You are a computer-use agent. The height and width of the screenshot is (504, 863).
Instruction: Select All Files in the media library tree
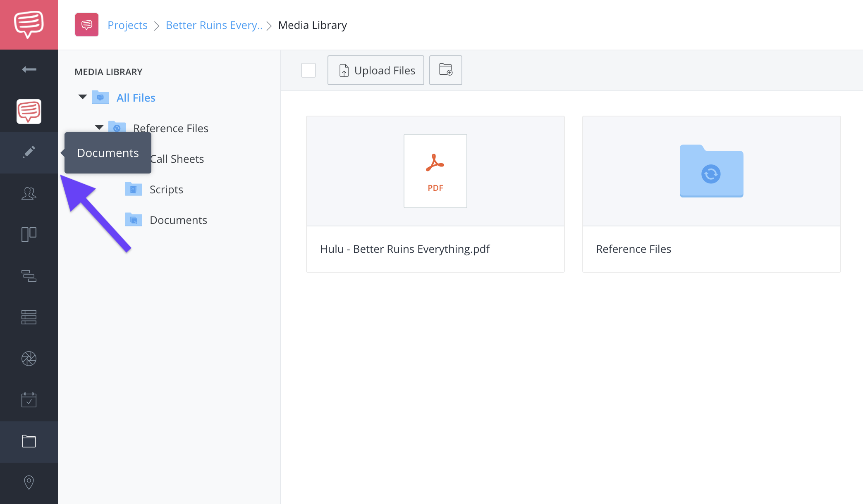point(136,98)
